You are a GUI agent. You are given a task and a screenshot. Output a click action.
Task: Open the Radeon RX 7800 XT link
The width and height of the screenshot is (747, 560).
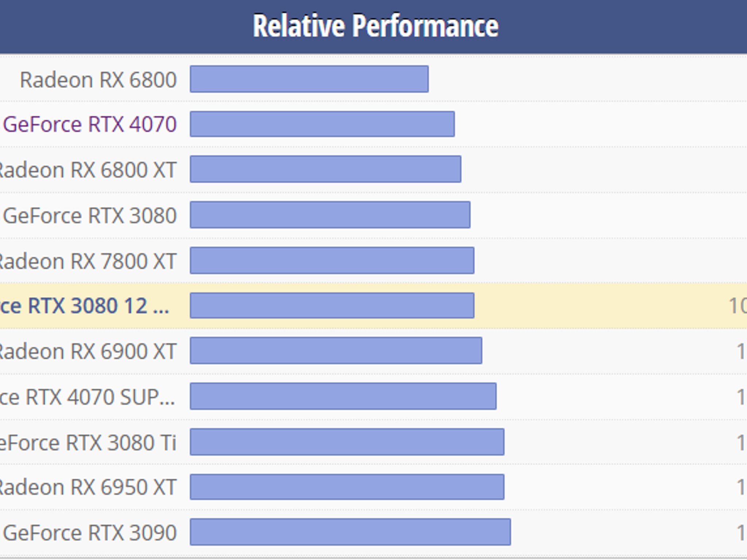point(88,261)
